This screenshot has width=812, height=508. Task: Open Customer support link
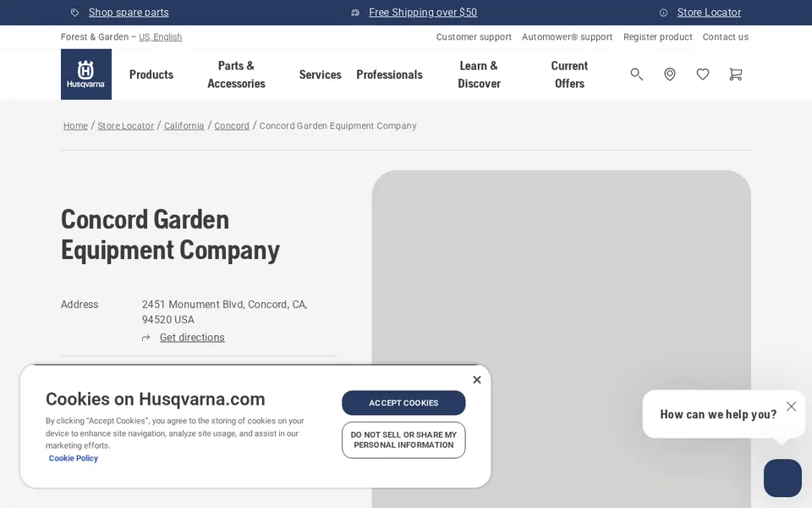click(474, 36)
